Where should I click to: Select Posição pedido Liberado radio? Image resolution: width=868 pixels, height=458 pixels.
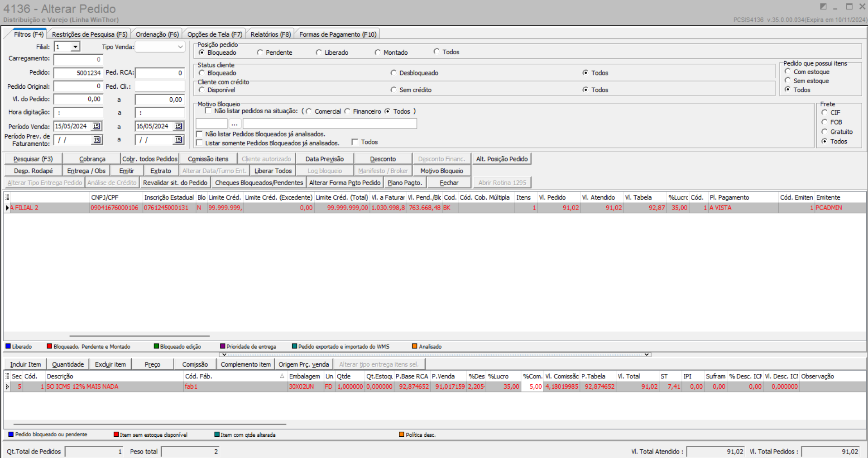pos(319,52)
